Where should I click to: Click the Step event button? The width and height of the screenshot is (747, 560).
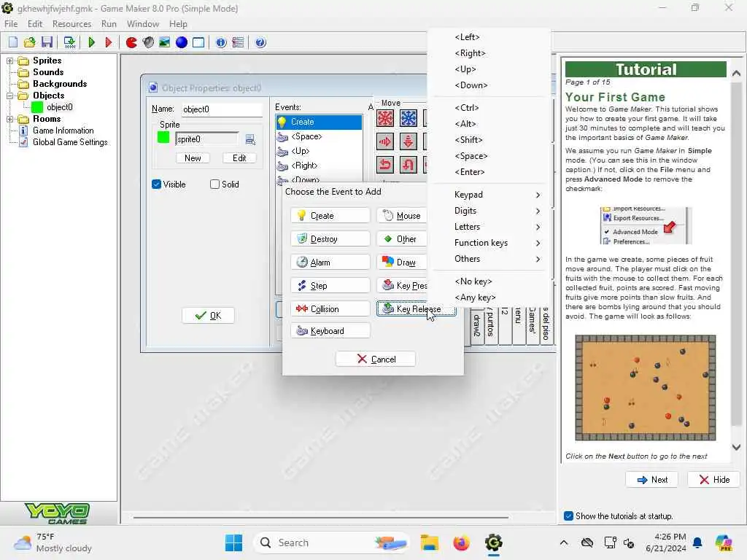[x=330, y=286]
